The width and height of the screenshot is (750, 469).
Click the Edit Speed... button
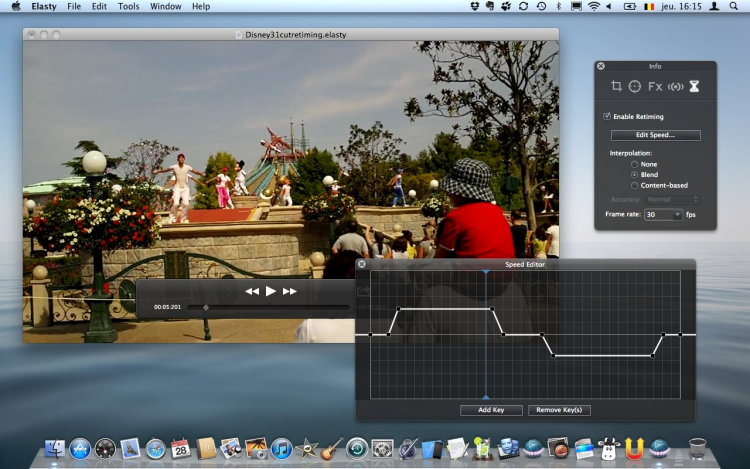tap(655, 135)
